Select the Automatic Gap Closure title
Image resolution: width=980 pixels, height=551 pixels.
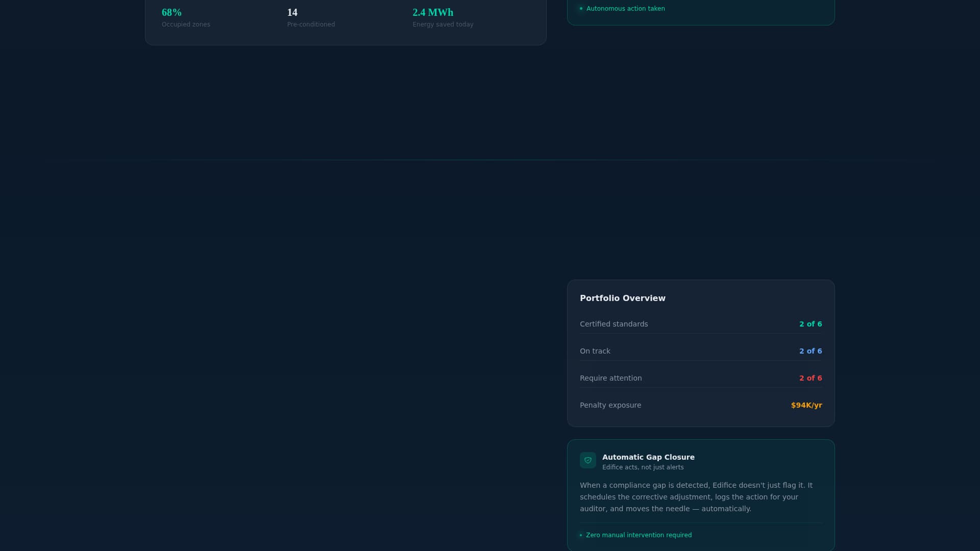pyautogui.click(x=648, y=457)
